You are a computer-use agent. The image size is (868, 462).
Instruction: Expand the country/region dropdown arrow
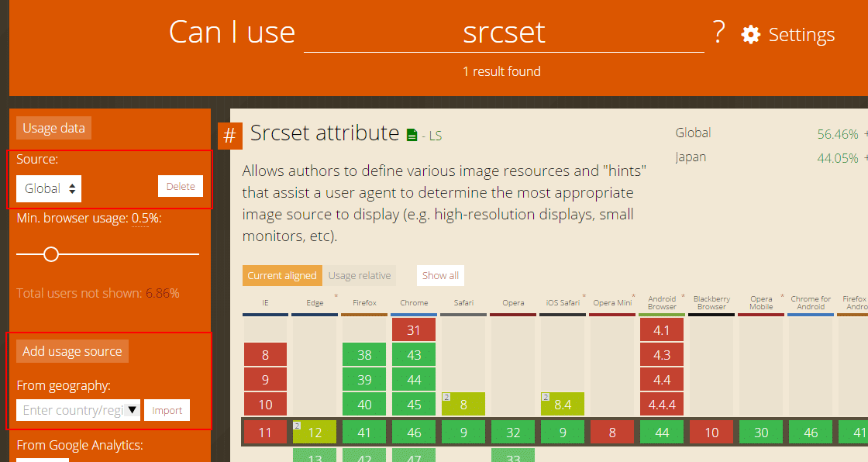(x=132, y=410)
